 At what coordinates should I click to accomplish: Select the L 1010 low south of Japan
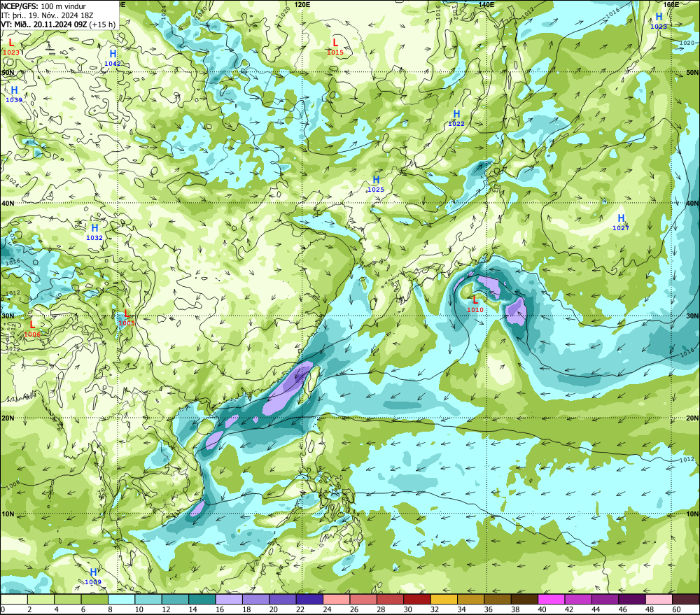click(475, 305)
